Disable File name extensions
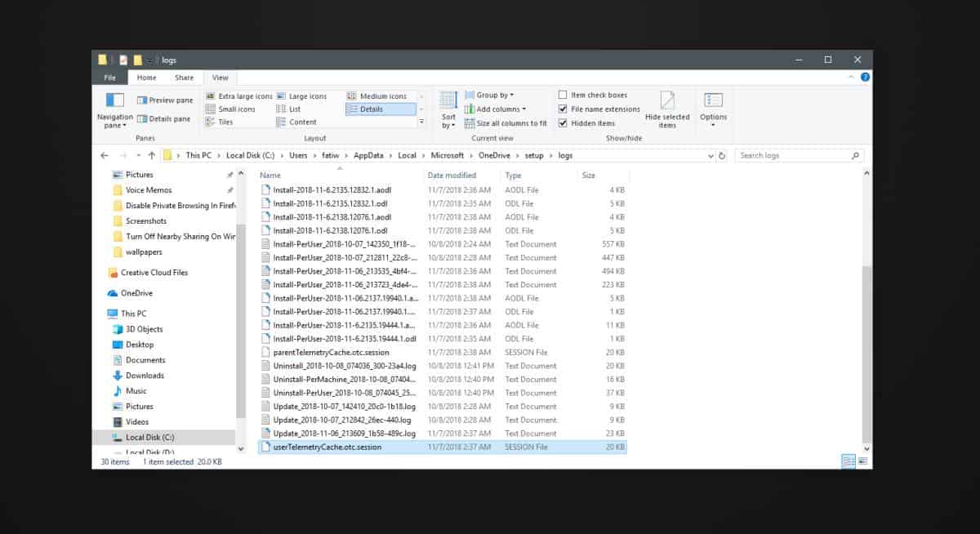This screenshot has height=534, width=980. pyautogui.click(x=563, y=109)
